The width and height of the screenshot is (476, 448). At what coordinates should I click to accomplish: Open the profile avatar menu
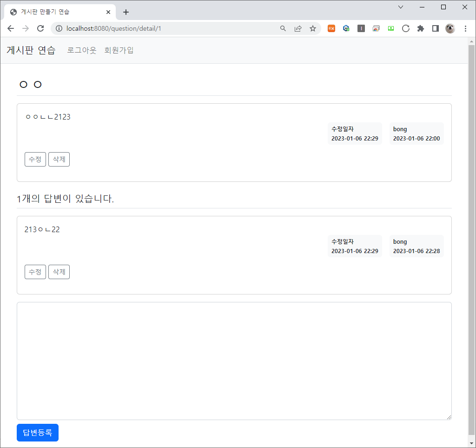tap(450, 28)
